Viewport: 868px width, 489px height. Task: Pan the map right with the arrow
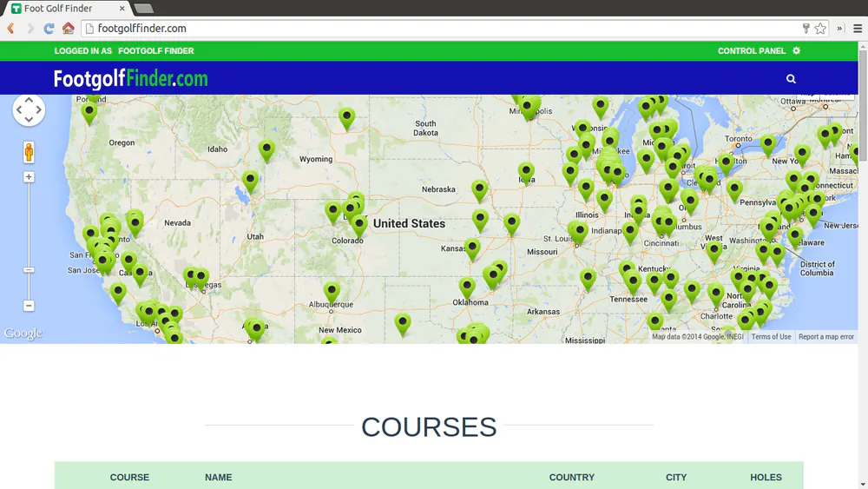tap(39, 109)
